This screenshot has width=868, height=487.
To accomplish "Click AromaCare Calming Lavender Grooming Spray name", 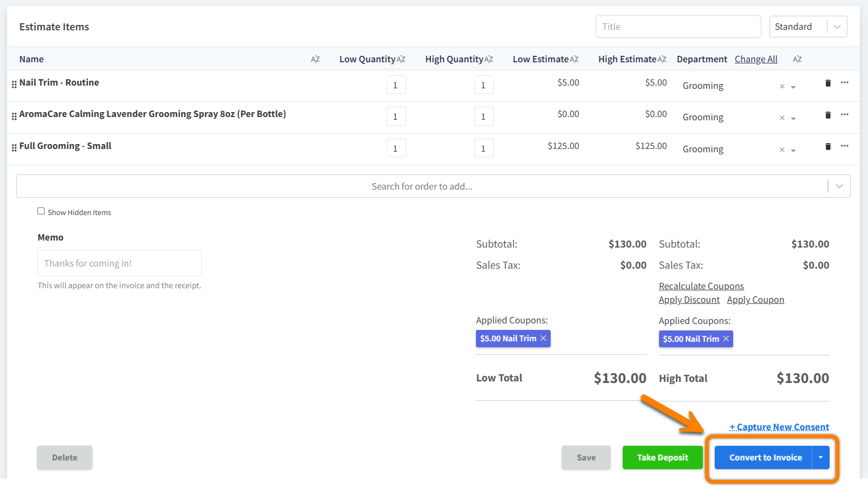I will pyautogui.click(x=153, y=114).
